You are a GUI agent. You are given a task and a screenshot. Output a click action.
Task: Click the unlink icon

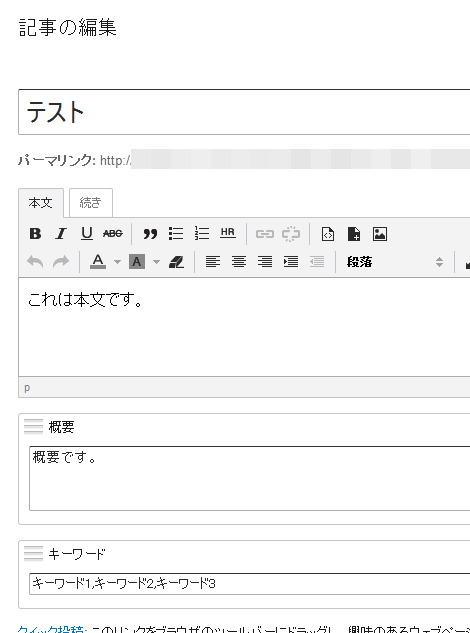pos(291,234)
